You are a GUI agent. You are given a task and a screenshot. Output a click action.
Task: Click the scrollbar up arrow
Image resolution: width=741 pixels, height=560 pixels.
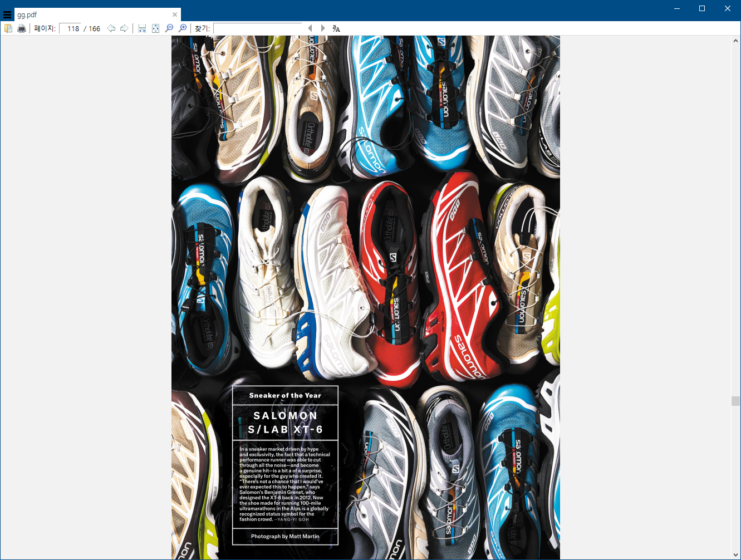[x=735, y=41]
